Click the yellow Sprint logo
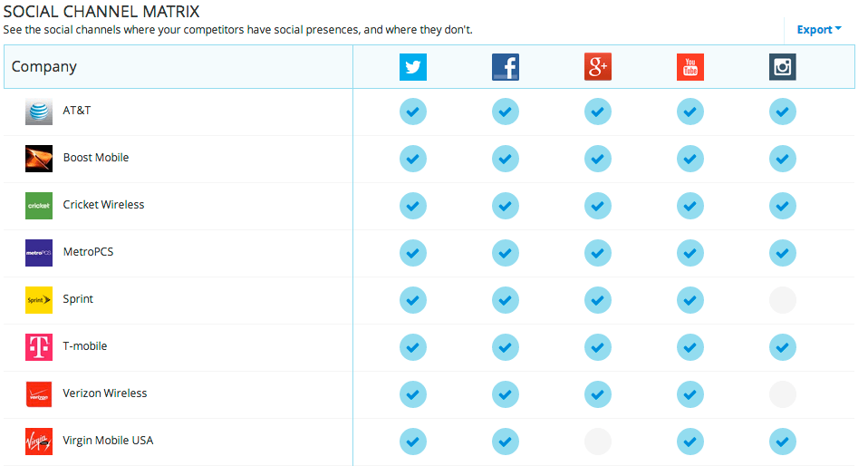The image size is (868, 466). [x=39, y=300]
